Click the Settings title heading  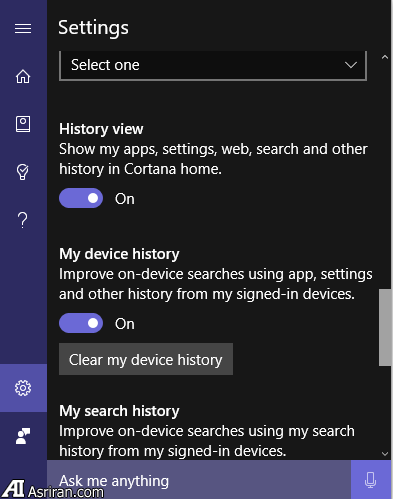click(x=93, y=28)
